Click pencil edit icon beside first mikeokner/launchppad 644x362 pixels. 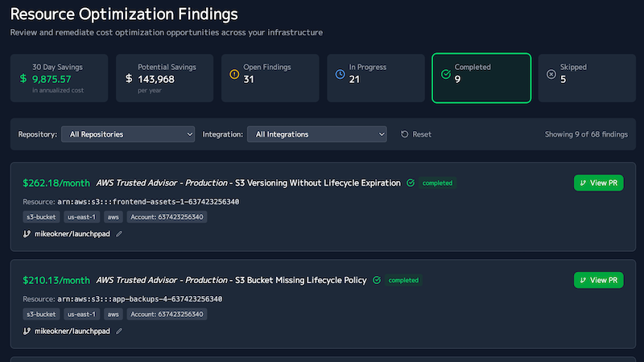click(119, 234)
